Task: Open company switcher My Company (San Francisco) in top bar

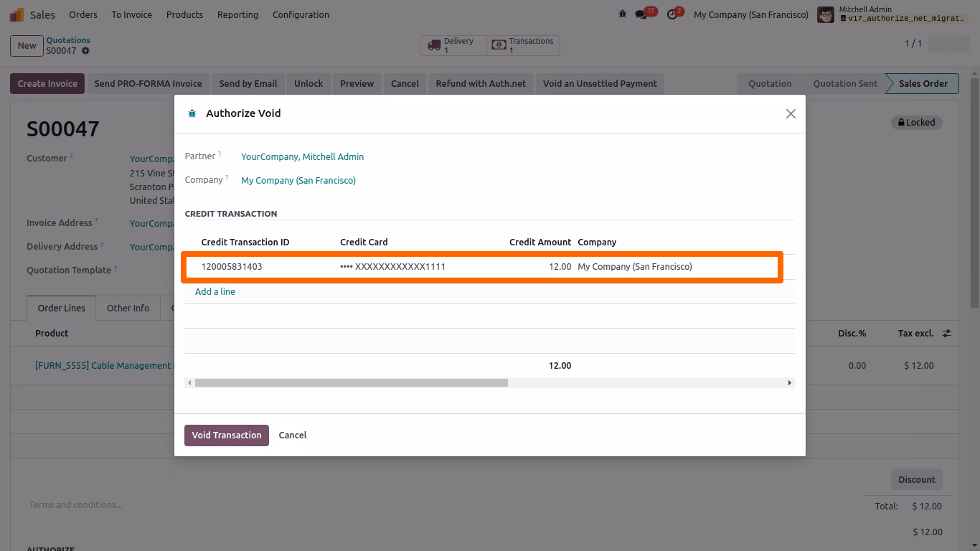Action: coord(751,14)
